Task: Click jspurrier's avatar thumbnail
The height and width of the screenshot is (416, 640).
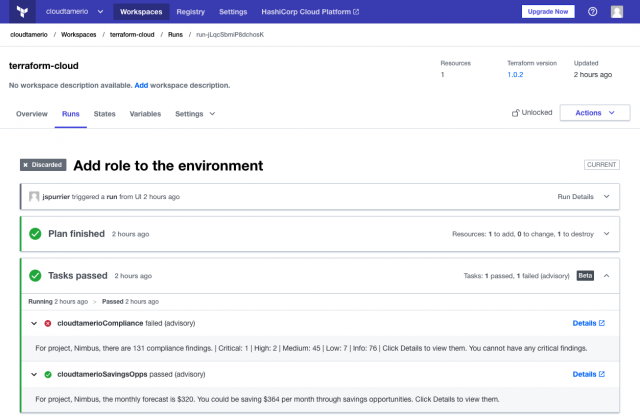Action: click(x=34, y=196)
